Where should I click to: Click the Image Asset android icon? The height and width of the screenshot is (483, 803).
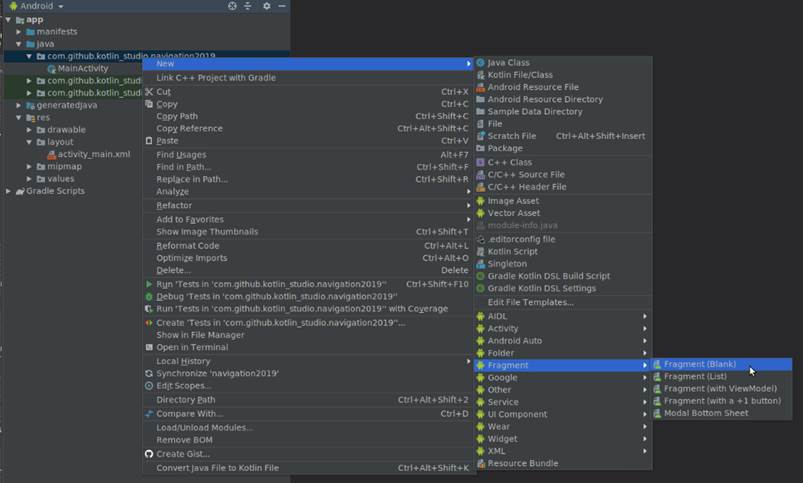pyautogui.click(x=480, y=201)
